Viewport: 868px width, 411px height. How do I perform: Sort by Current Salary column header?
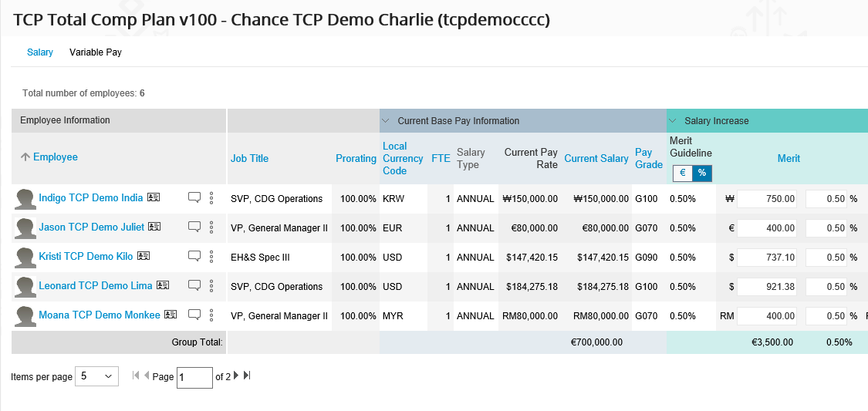(596, 158)
